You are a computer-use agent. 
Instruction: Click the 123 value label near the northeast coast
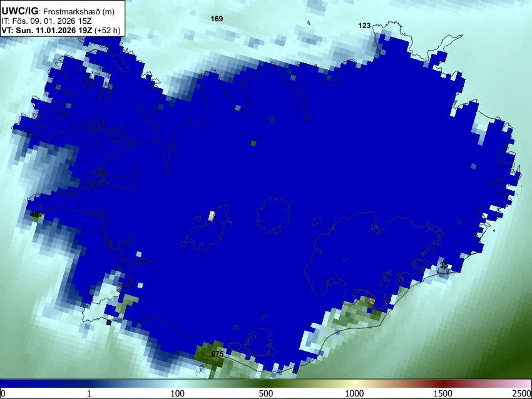[x=364, y=26]
